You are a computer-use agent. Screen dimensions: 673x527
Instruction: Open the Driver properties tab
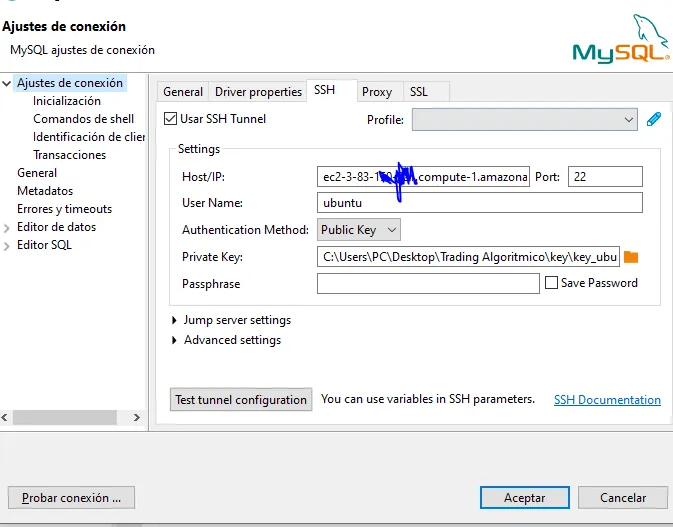pos(258,91)
